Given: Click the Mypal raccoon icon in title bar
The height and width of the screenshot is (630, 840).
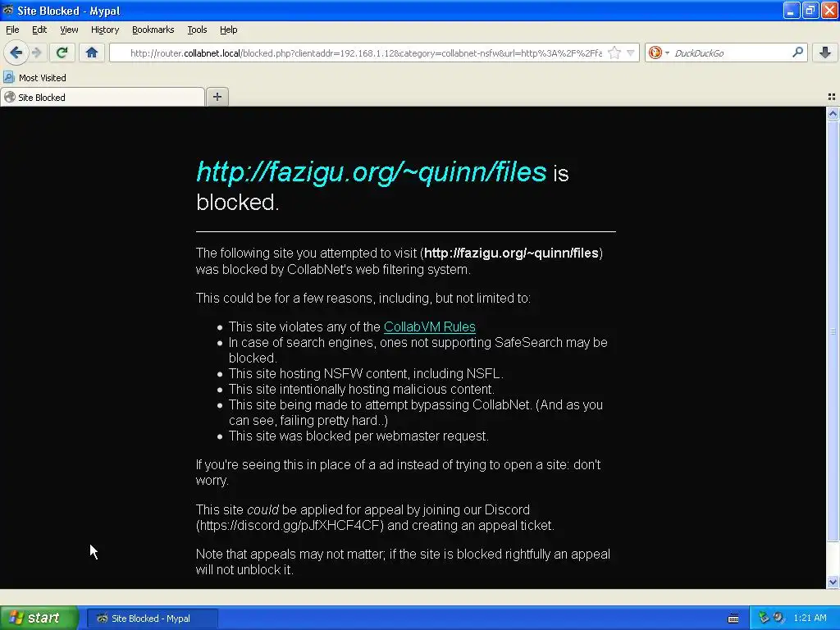Looking at the screenshot, I should coord(8,10).
